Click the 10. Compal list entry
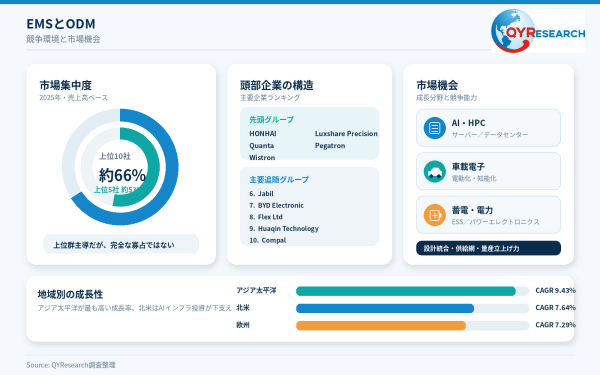Viewport: 600px width, 375px height. [x=267, y=240]
